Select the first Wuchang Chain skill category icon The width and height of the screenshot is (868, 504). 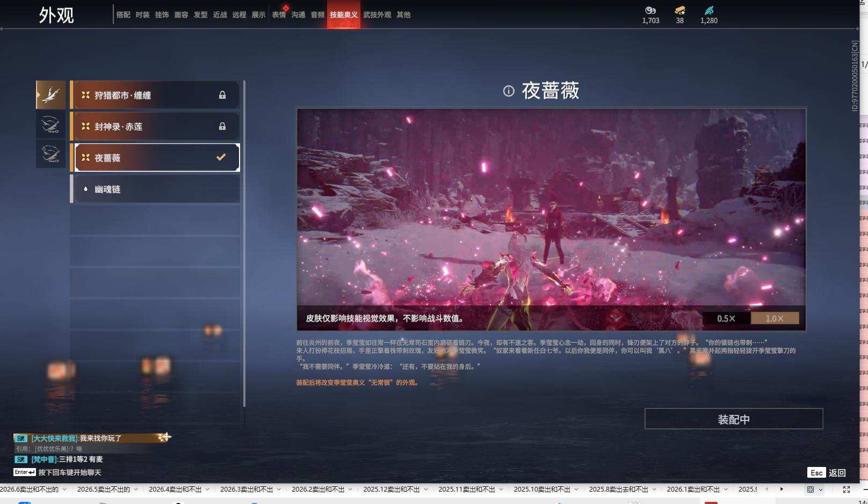click(x=51, y=95)
